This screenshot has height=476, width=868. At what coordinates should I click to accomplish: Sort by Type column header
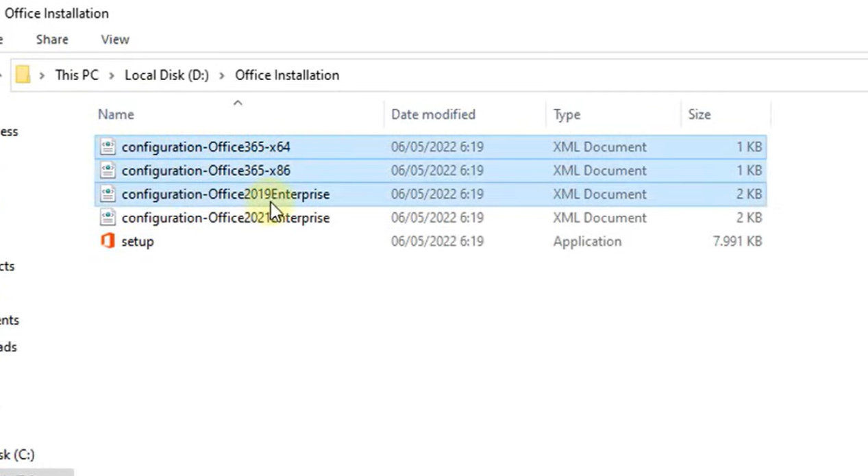coord(567,114)
